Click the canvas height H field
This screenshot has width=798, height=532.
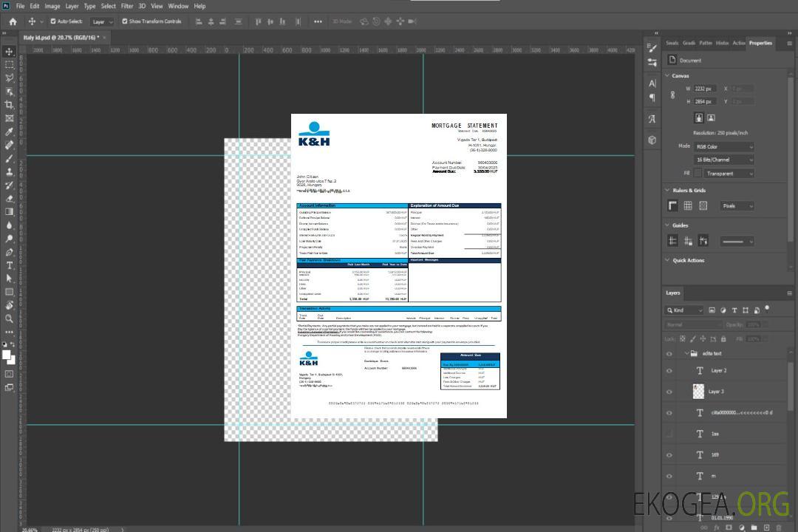(x=706, y=102)
